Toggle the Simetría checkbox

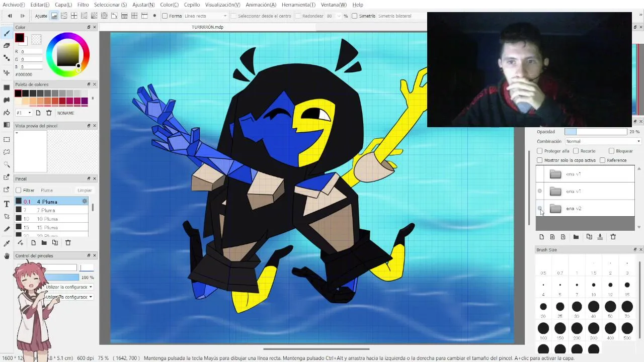[x=355, y=16]
